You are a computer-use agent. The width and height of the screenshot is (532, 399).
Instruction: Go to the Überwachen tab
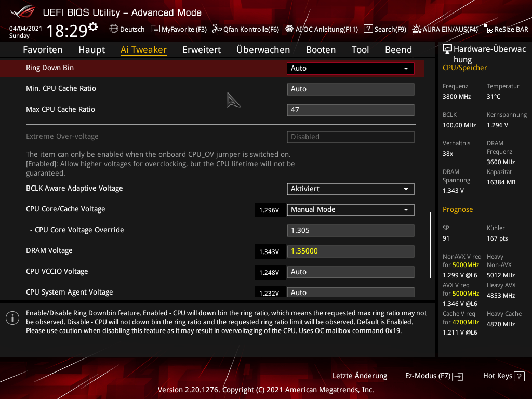click(263, 50)
